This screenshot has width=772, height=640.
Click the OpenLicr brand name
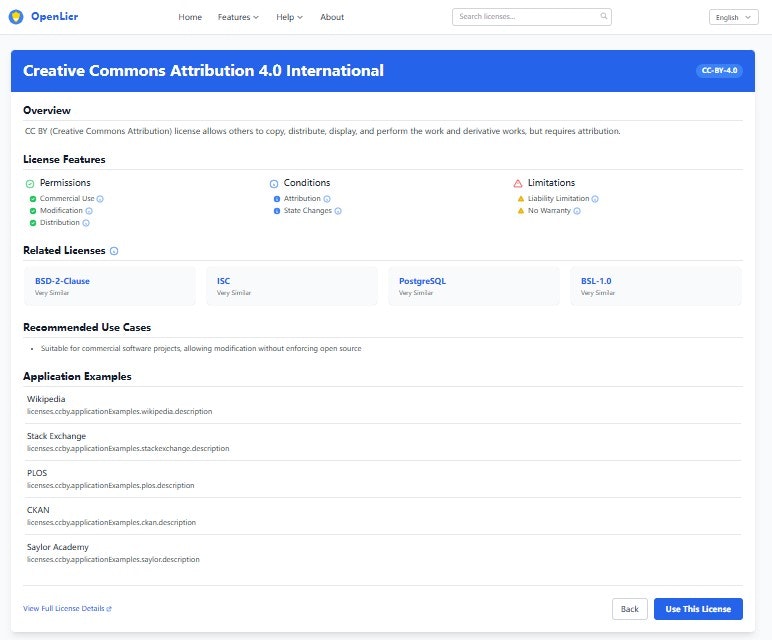54,16
